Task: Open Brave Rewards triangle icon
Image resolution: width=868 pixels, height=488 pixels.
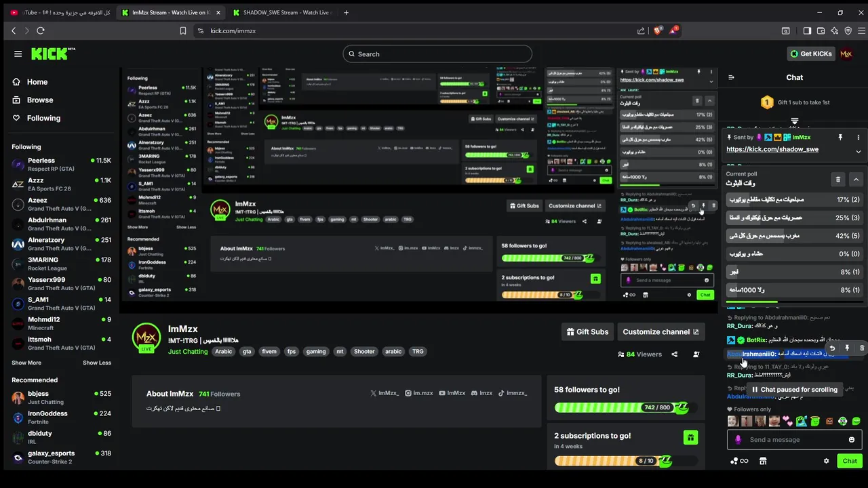Action: tap(673, 30)
